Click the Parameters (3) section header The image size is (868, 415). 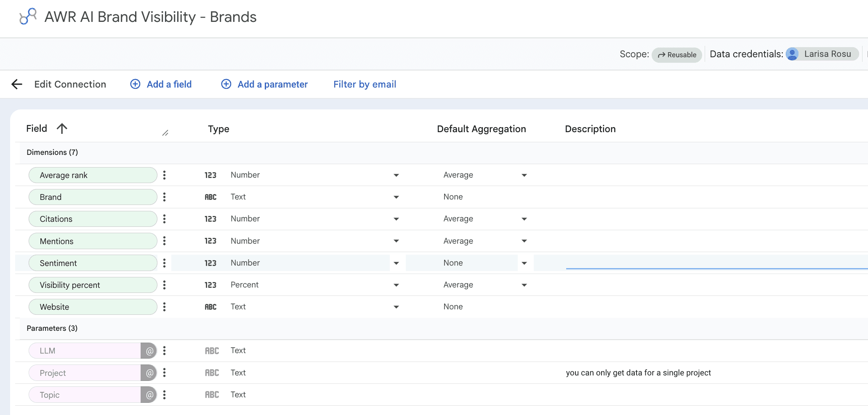coord(52,328)
